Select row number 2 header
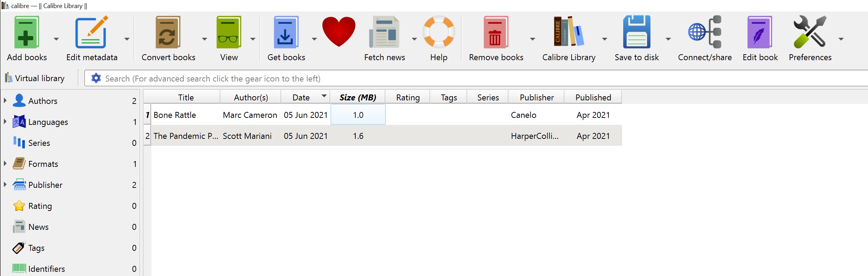868x276 pixels. tap(147, 136)
